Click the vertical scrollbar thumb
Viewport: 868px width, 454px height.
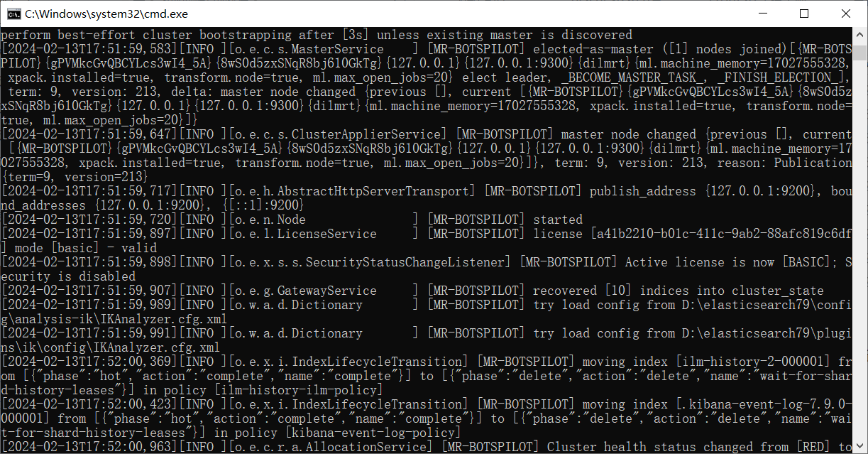(860, 52)
